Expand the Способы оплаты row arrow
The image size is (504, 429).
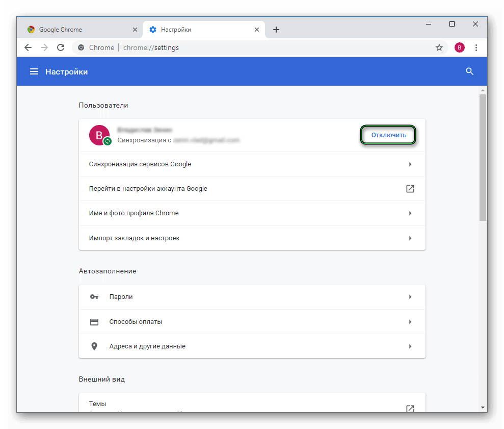(x=410, y=322)
